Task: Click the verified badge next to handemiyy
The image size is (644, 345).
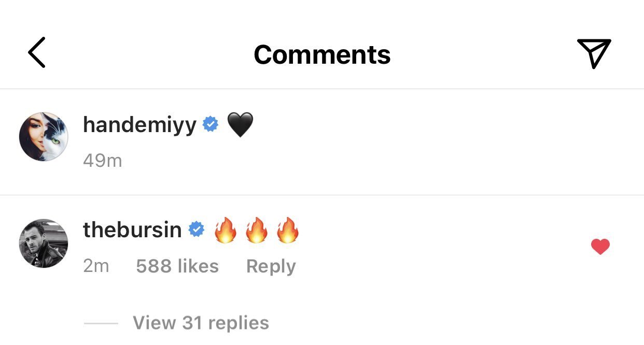Action: [x=210, y=125]
